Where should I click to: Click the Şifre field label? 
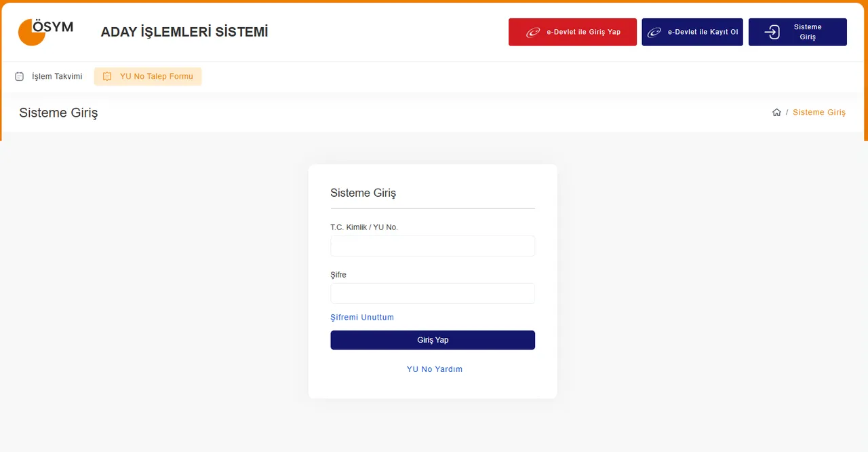[x=338, y=275]
